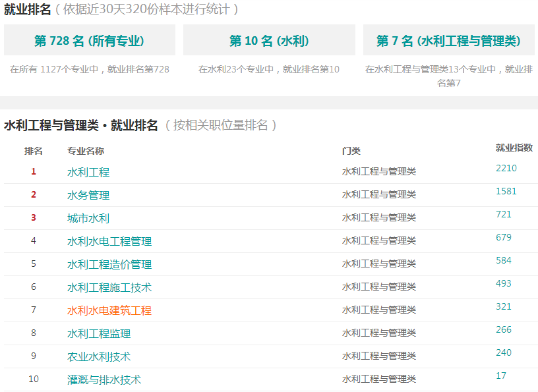Click 门类 cell in 灌溉与排水技术 row
The width and height of the screenshot is (538, 392).
tap(379, 379)
